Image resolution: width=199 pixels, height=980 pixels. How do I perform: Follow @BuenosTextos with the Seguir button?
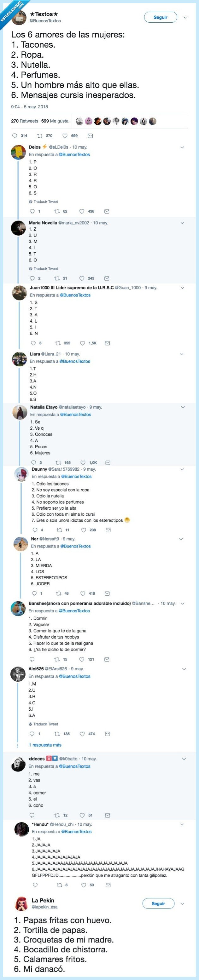161,17
